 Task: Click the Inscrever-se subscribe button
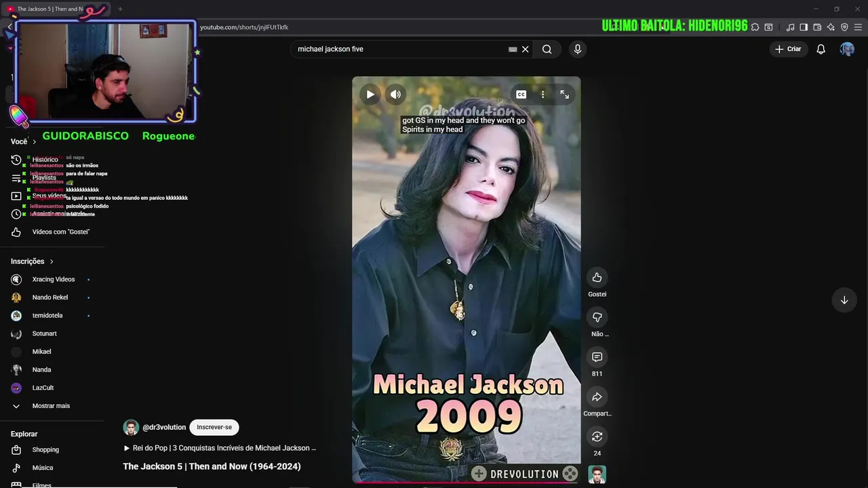pos(214,427)
